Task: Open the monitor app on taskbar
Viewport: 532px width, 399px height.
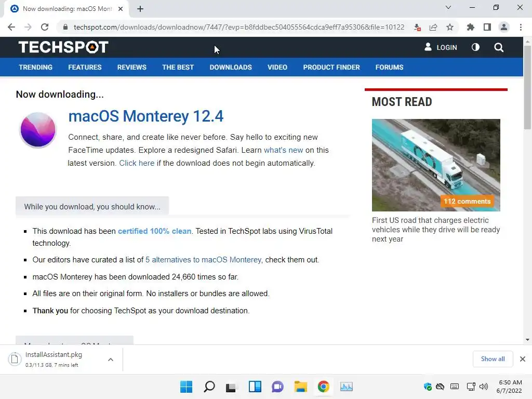Action: click(347, 387)
